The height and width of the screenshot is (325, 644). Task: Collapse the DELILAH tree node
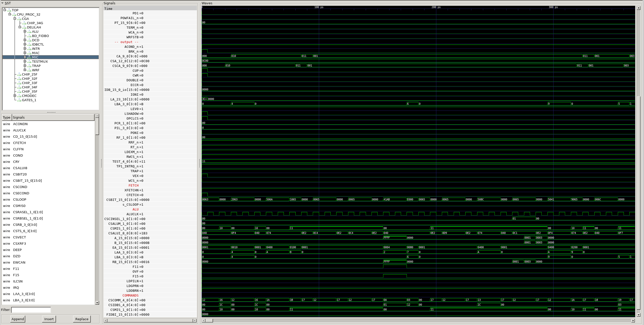[20, 27]
